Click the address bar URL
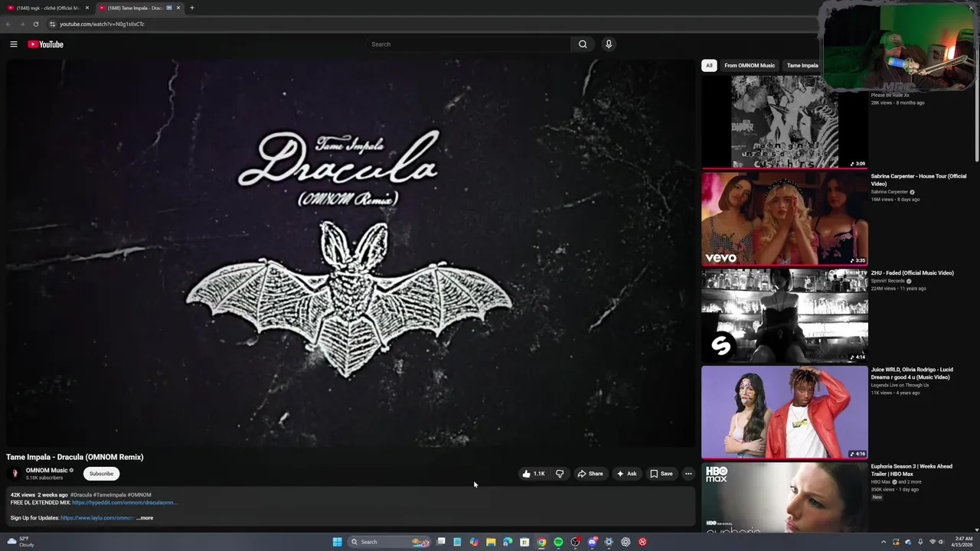This screenshot has height=551, width=980. [102, 24]
